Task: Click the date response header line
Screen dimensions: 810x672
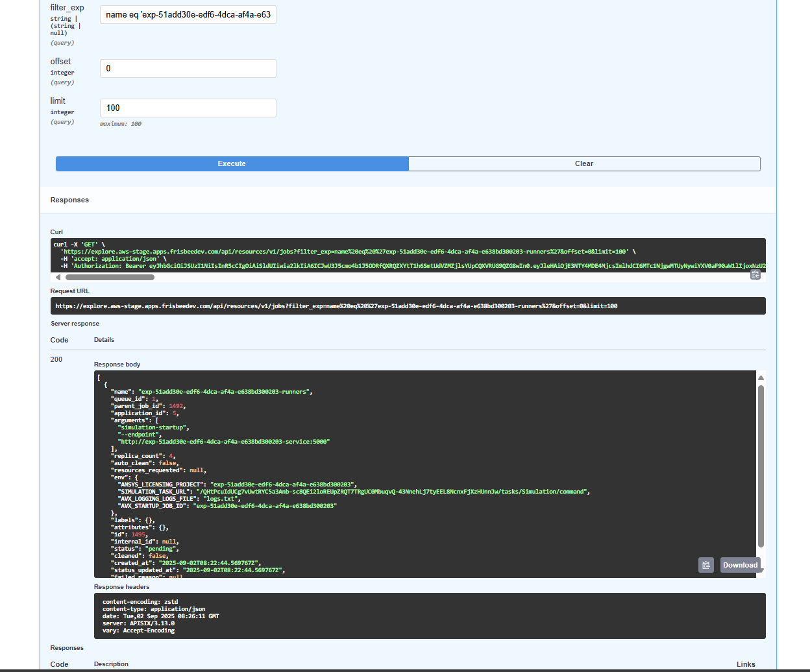Action: 161,616
